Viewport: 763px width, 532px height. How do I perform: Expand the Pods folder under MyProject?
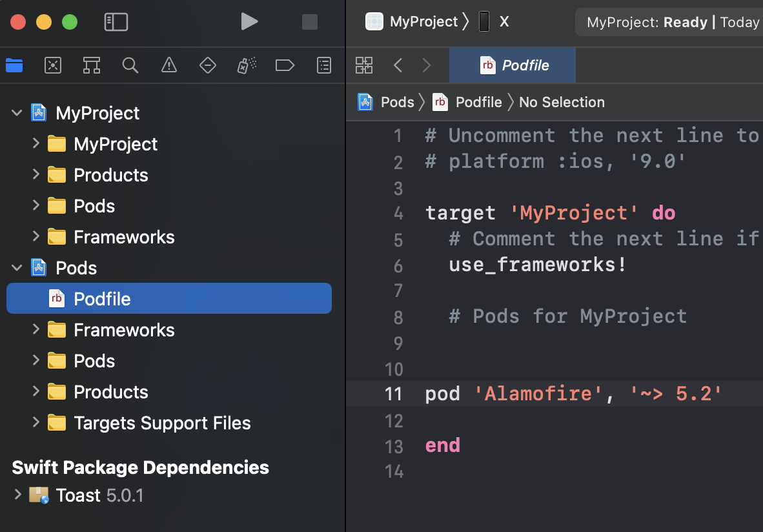coord(36,206)
